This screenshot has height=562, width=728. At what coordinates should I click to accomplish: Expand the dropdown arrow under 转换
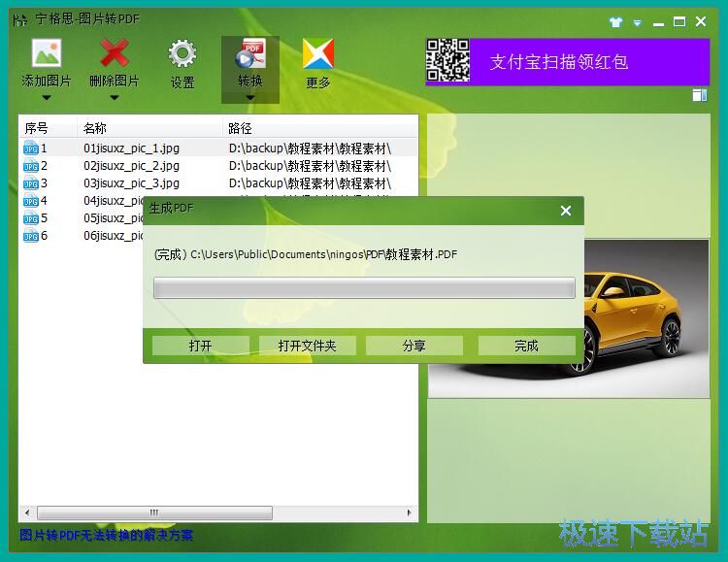pyautogui.click(x=250, y=97)
